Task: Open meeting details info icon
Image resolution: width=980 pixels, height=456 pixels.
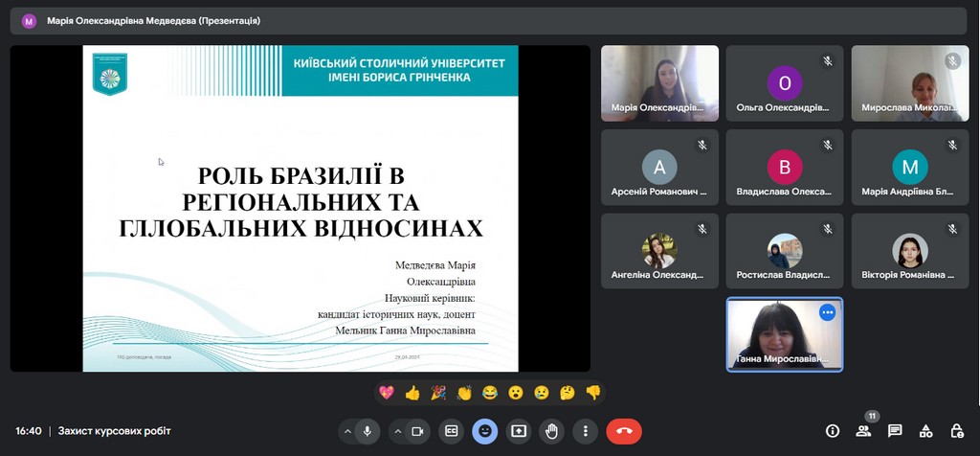Action: [x=833, y=431]
